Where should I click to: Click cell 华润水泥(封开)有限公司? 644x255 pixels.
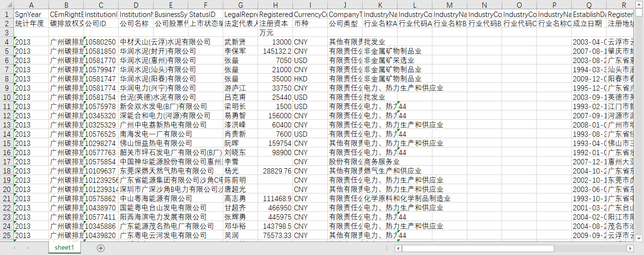pos(158,51)
